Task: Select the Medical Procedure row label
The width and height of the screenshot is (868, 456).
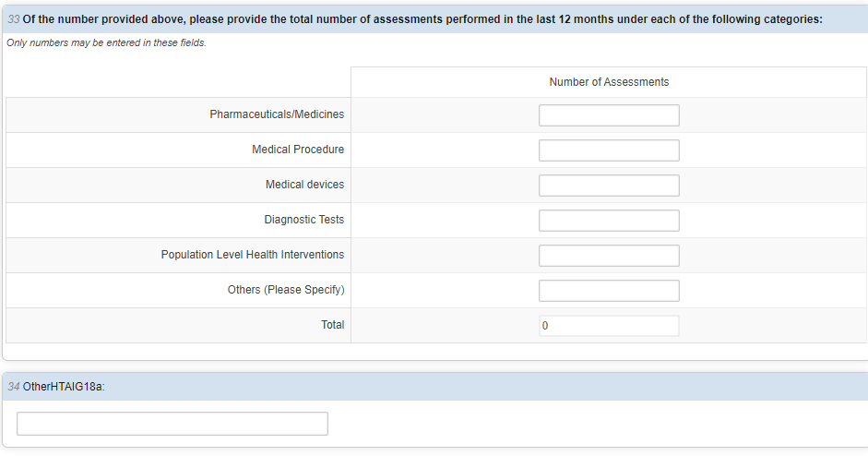Action: [298, 150]
